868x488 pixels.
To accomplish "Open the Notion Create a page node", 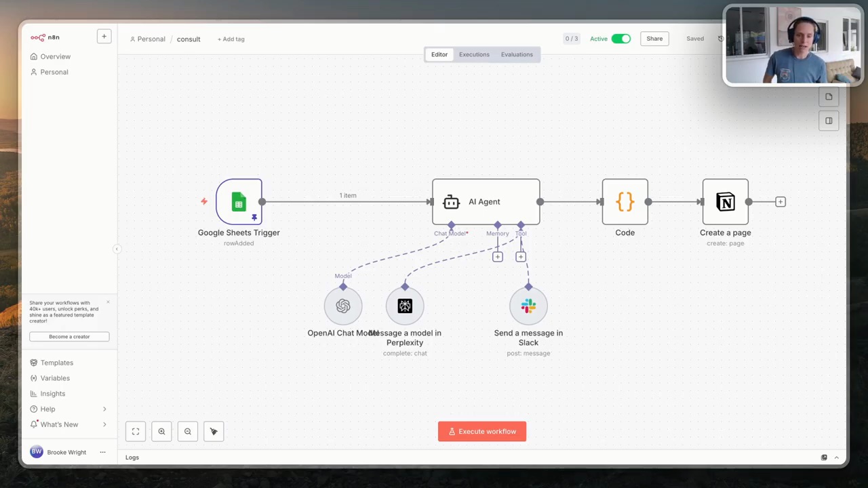I will click(x=725, y=201).
